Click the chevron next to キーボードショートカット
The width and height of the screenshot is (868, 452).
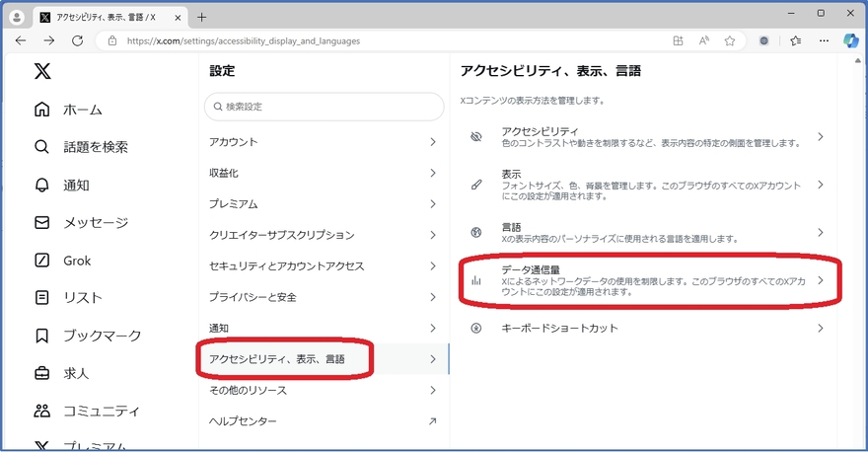pos(821,328)
